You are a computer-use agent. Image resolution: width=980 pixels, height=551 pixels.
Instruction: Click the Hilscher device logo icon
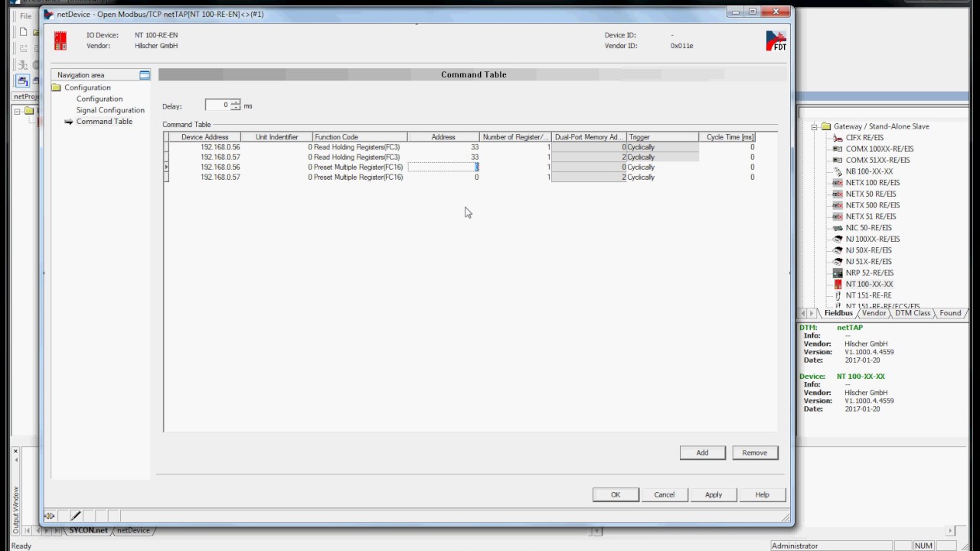click(60, 41)
